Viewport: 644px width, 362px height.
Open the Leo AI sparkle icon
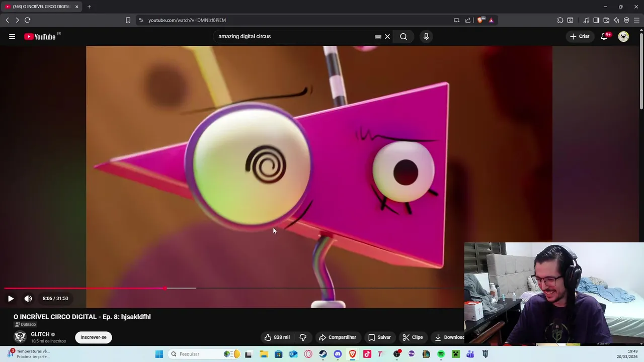(x=616, y=20)
